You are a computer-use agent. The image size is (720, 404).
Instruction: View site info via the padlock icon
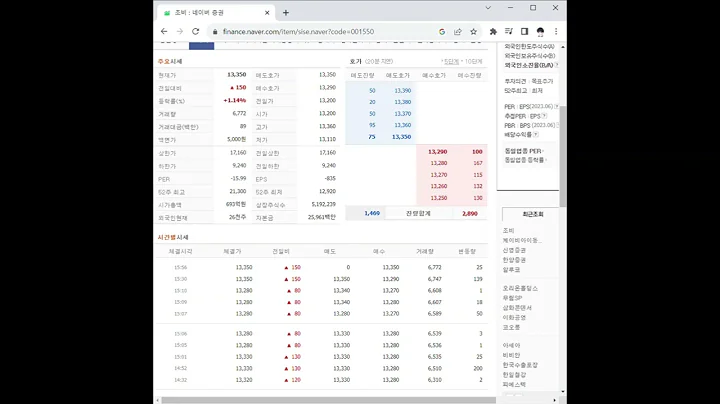pyautogui.click(x=215, y=32)
